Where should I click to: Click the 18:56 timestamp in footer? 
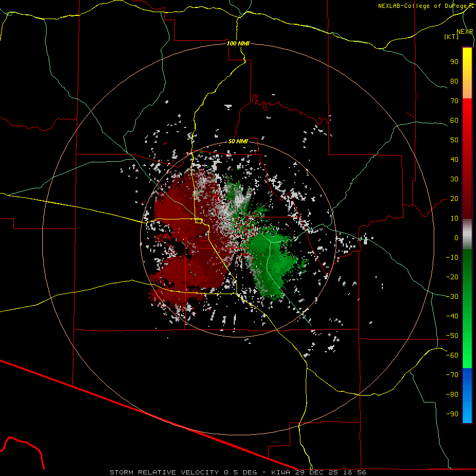pos(355,472)
